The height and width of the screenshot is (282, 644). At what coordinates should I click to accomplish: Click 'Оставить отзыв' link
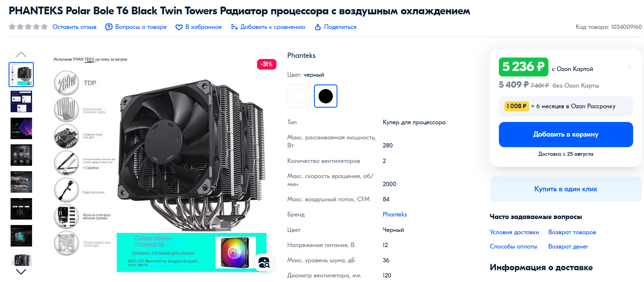click(x=74, y=27)
